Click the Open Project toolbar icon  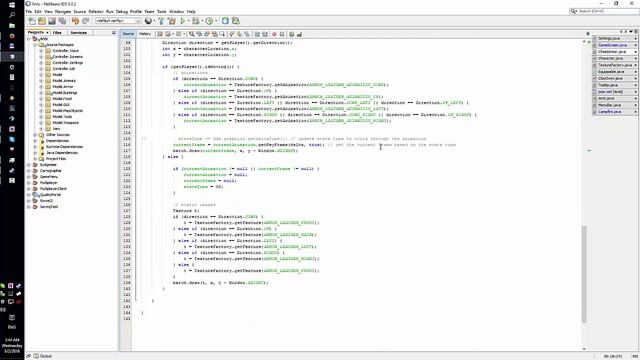click(52, 21)
